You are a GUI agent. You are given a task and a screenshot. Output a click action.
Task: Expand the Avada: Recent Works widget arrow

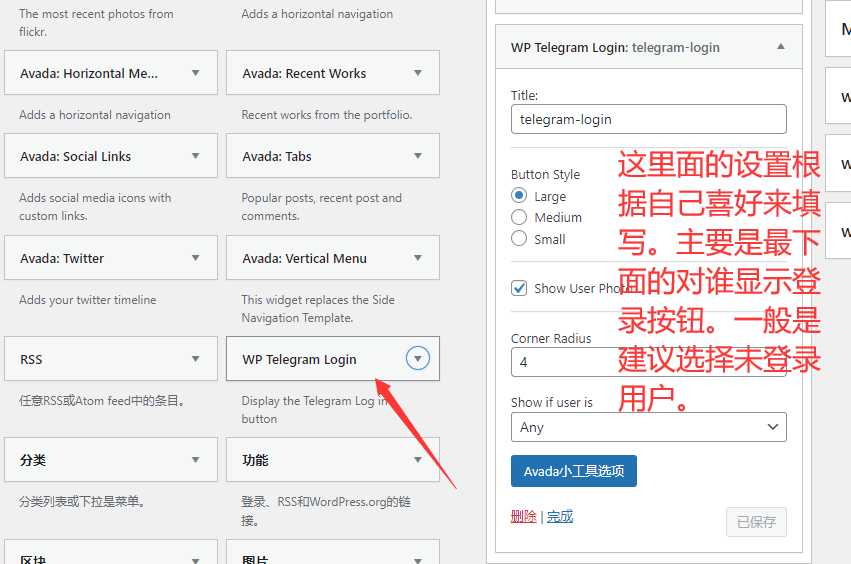(418, 73)
